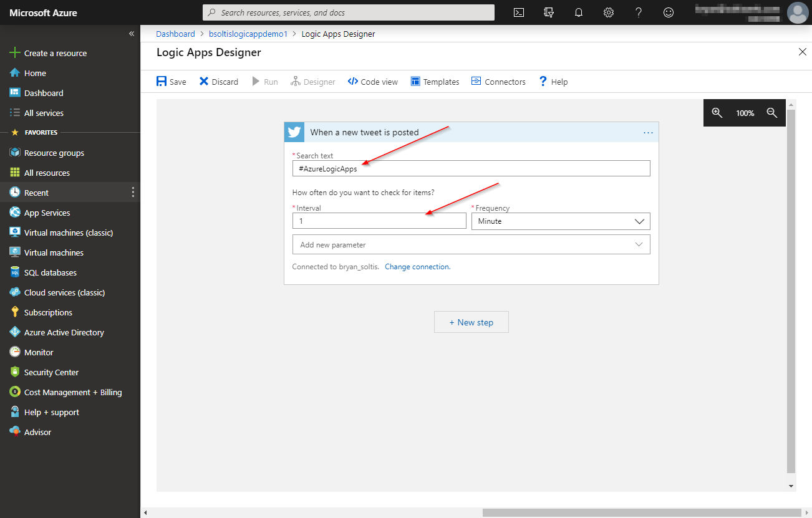
Task: Click the directory and subscription filter icon
Action: coord(549,12)
